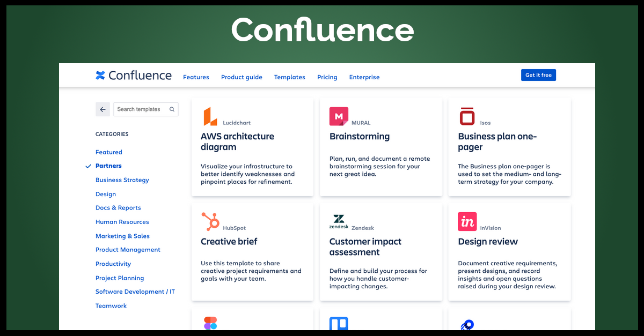Open the Business plan one-pager template
Image resolution: width=644 pixels, height=336 pixels.
497,142
